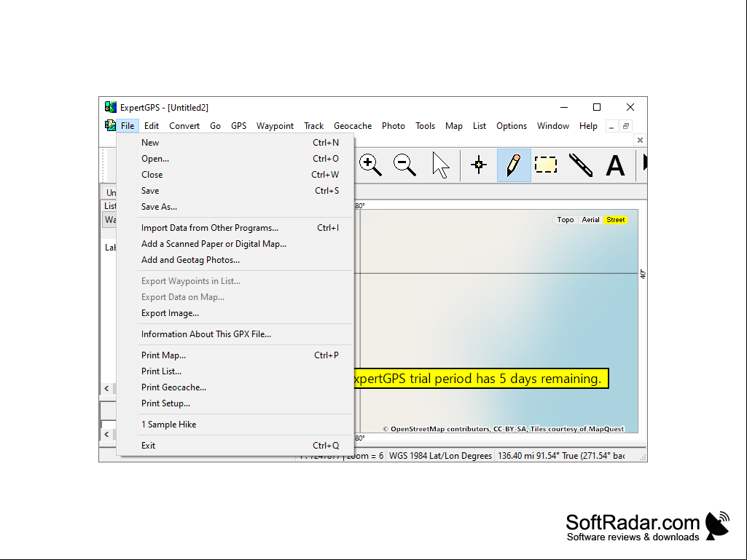Open the GPS menu
The height and width of the screenshot is (560, 747).
pos(239,126)
